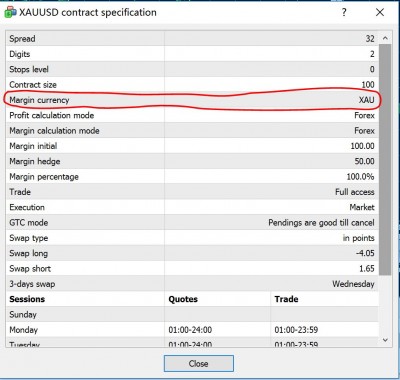Click the vertical scrollbar thumb
The width and height of the screenshot is (400, 380).
coord(385,160)
